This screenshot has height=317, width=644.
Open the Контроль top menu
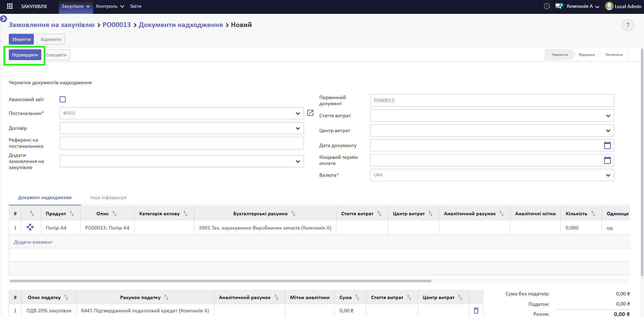[x=110, y=6]
